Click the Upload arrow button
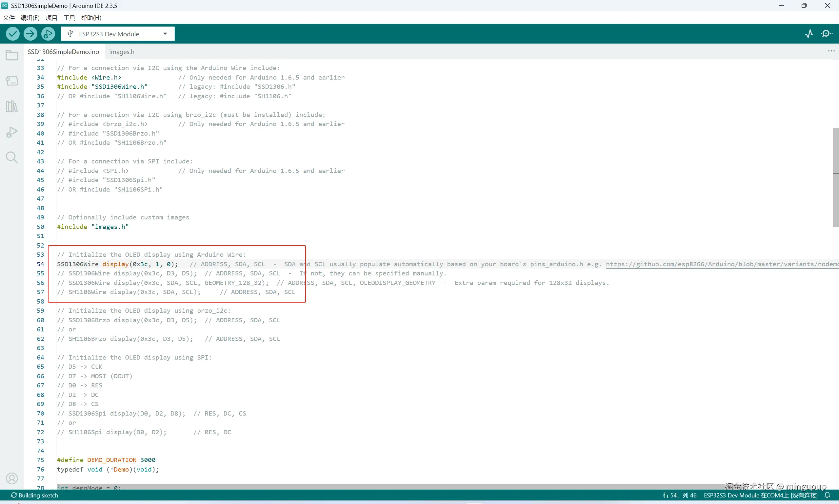 pos(30,34)
